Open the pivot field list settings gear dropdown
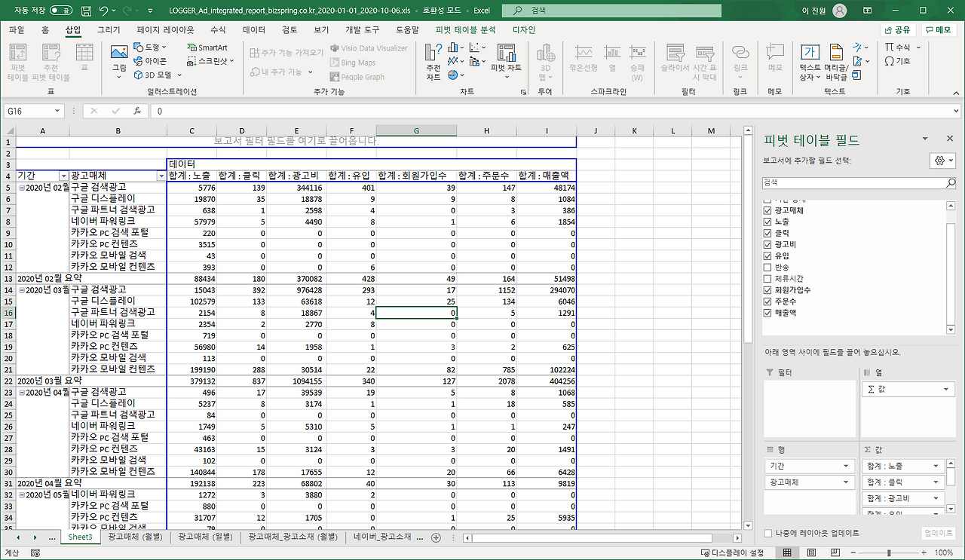The height and width of the screenshot is (560, 965). [943, 161]
